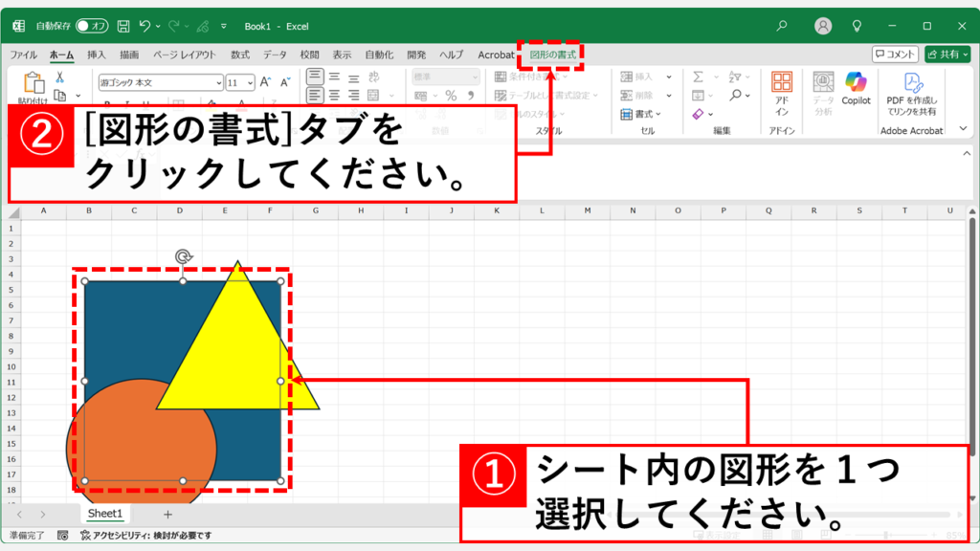980x551 pixels.
Task: Click the Save icon in title bar
Action: tap(123, 26)
